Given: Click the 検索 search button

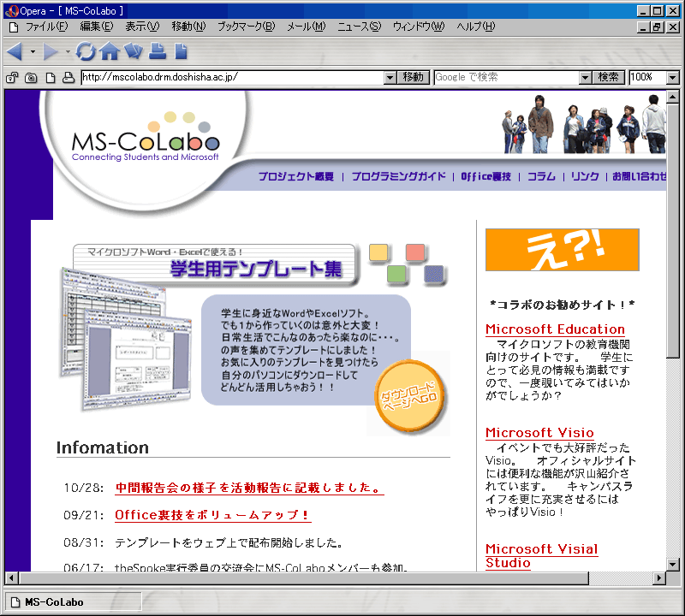Looking at the screenshot, I should coord(608,78).
